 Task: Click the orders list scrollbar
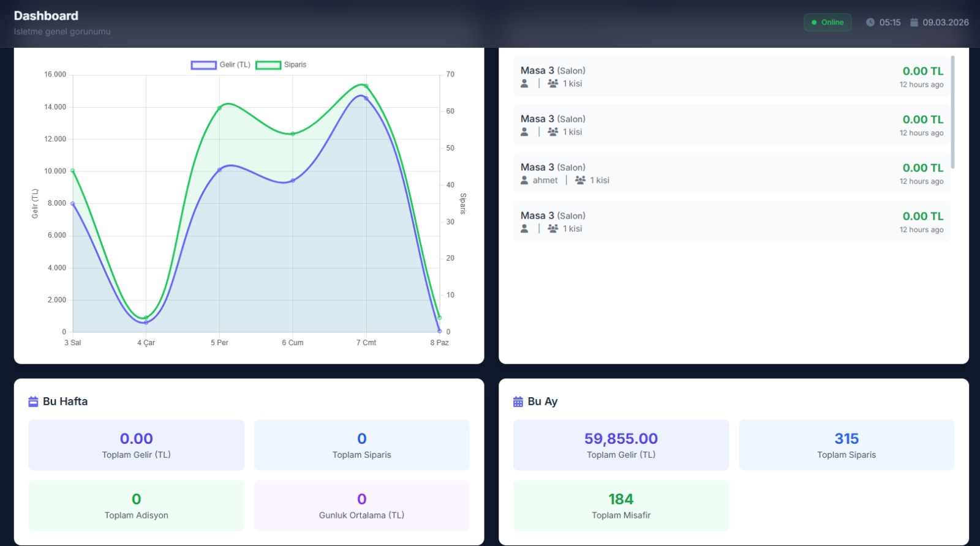pos(952,112)
